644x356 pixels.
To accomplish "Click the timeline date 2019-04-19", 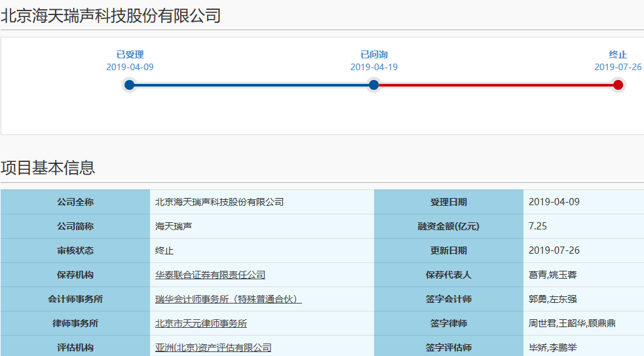I will point(373,67).
